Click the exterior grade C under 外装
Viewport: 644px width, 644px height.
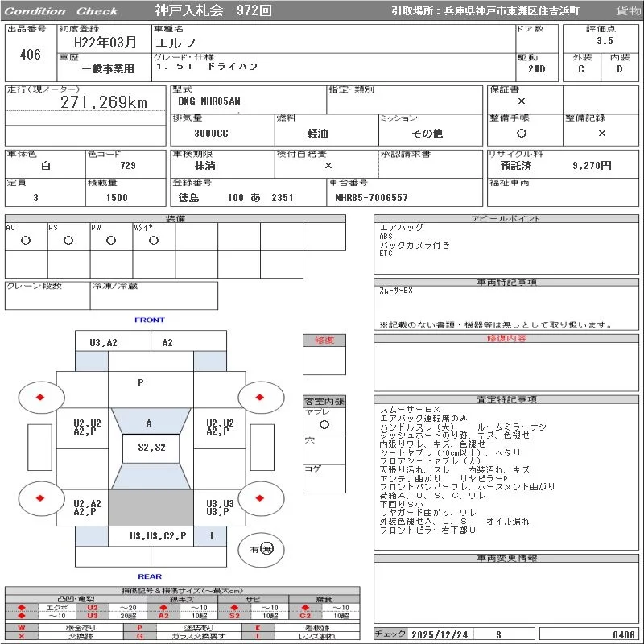tap(580, 69)
